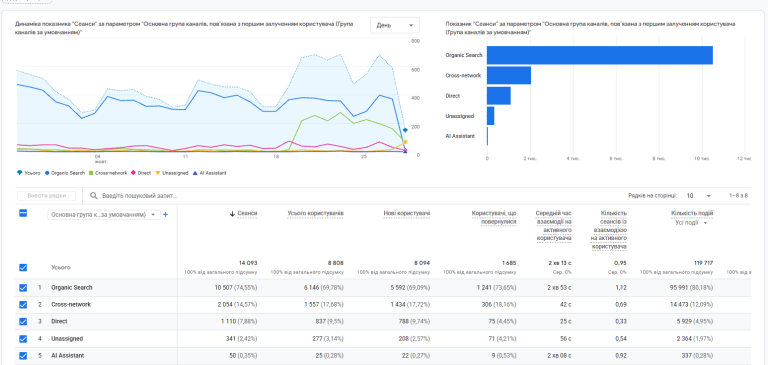Image resolution: width=768 pixels, height=365 pixels.
Task: Open rows per page dropdown
Action: tap(698, 196)
